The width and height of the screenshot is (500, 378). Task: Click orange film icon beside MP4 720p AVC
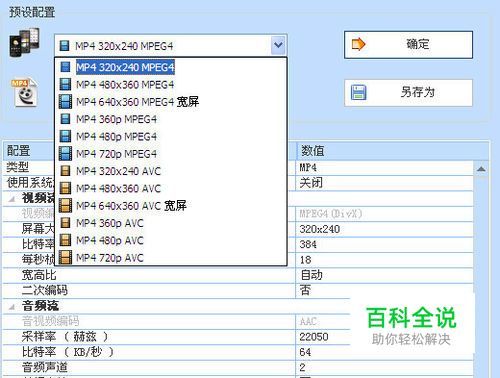[x=65, y=258]
